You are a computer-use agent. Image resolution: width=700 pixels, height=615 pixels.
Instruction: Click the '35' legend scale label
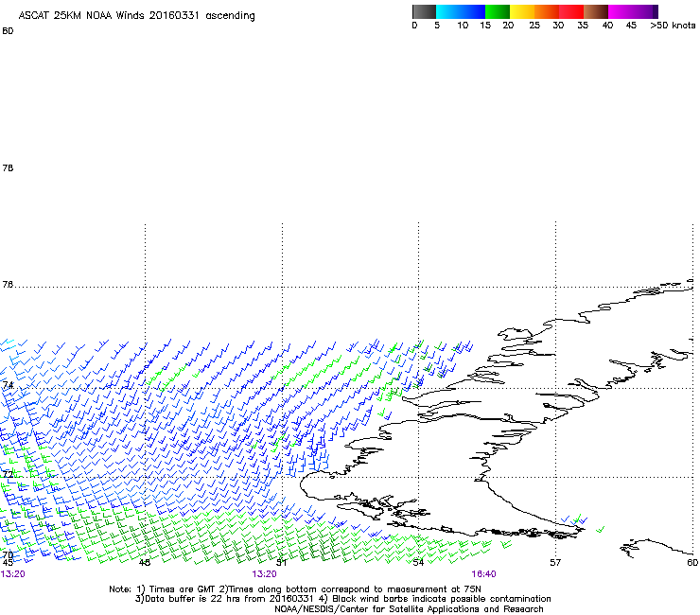pyautogui.click(x=583, y=26)
